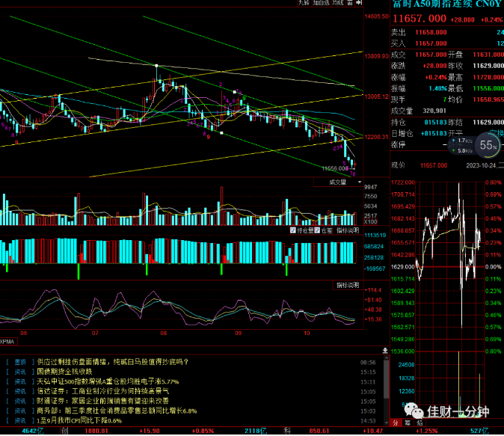Click the 55% network speed widget

(x=488, y=145)
